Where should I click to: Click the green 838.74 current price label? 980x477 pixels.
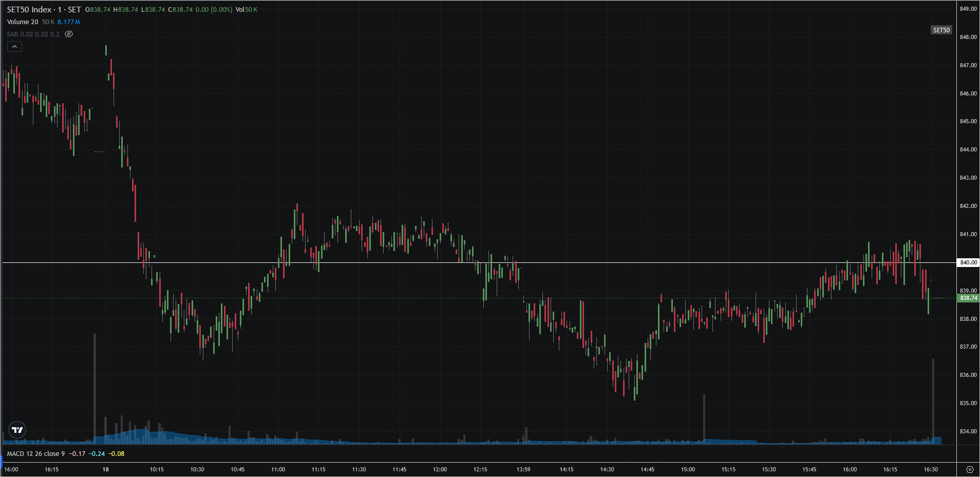[x=968, y=298]
